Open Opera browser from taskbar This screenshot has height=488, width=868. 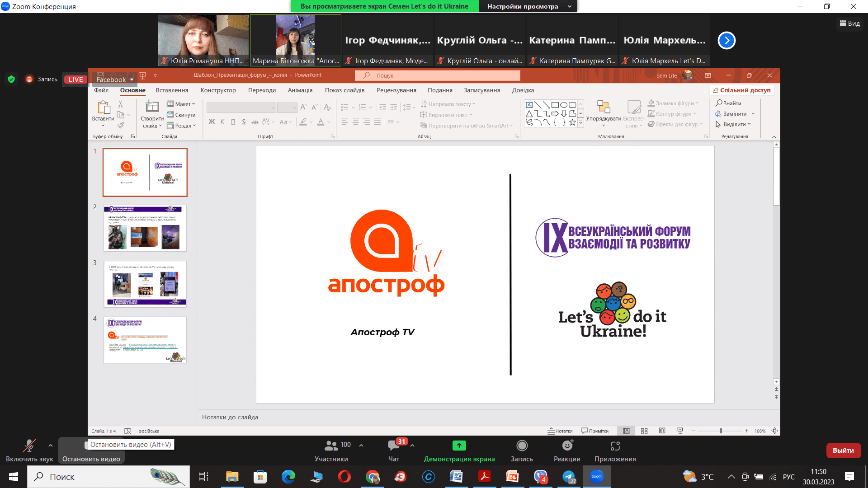(344, 477)
